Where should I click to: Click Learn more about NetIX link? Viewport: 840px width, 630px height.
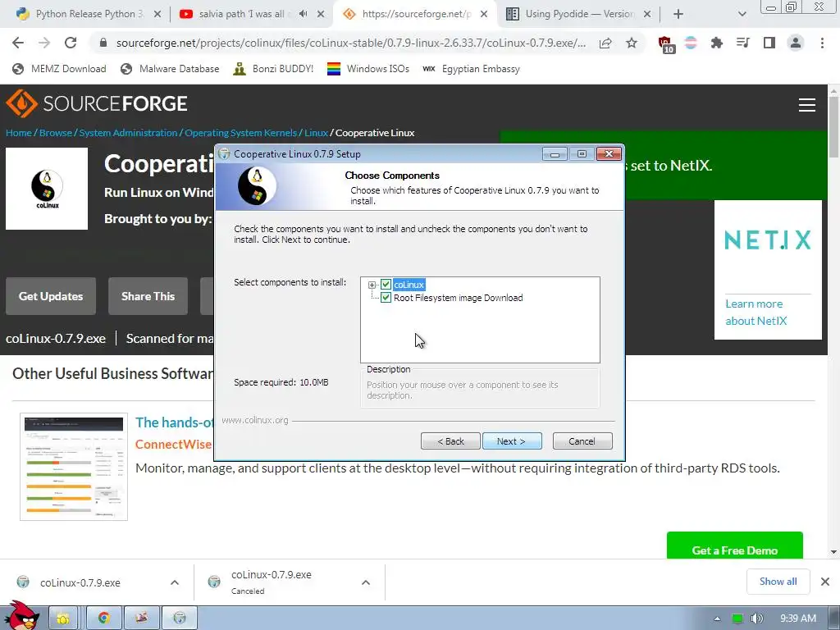(756, 313)
